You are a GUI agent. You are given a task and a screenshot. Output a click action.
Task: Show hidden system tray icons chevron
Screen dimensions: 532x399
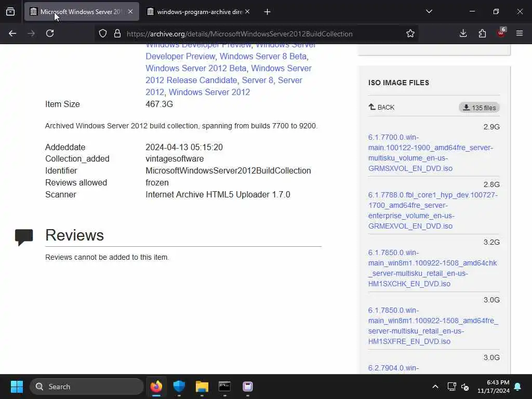435,387
